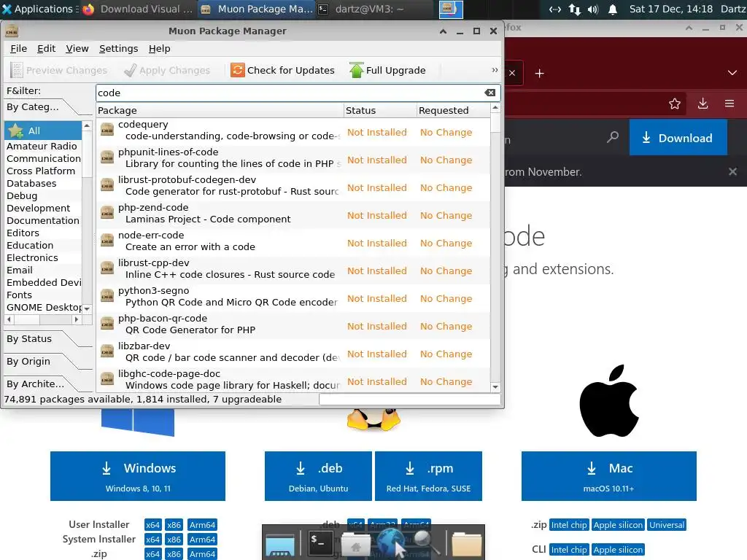Screen dimensions: 747x560
Task: Click the Firefox new tab plus button
Action: (539, 74)
